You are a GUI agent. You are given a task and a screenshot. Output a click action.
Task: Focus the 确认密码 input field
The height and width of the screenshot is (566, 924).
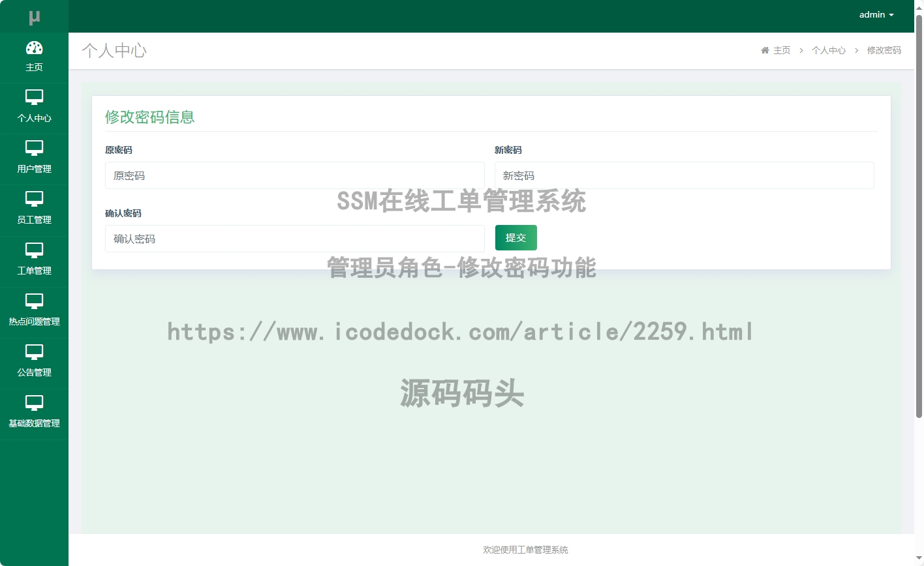pos(295,239)
